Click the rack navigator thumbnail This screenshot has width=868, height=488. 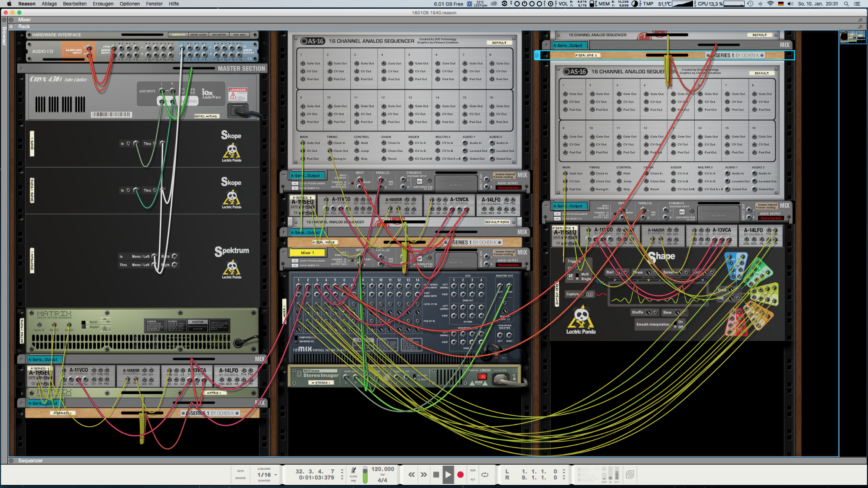[x=852, y=37]
